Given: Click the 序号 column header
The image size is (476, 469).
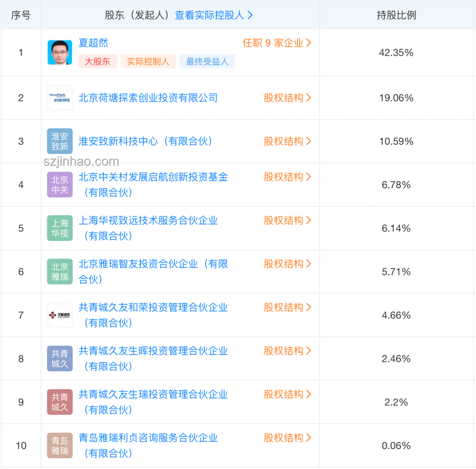Looking at the screenshot, I should pyautogui.click(x=20, y=15).
